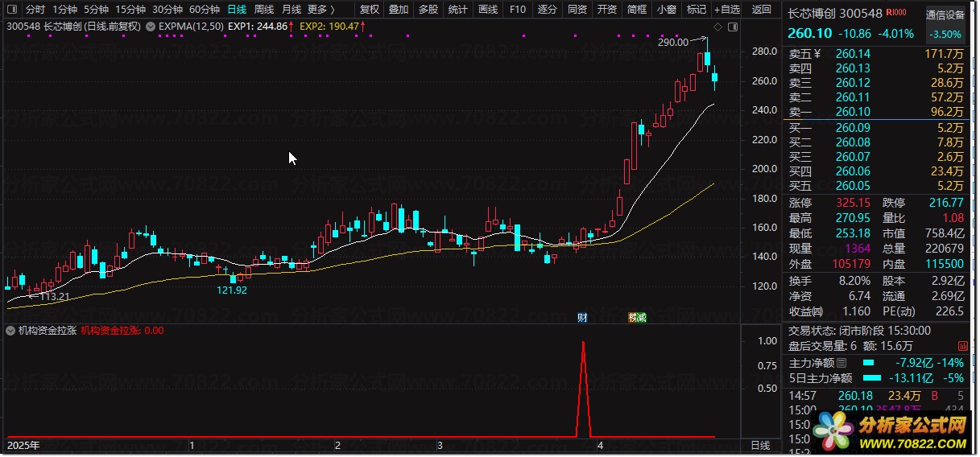The height and width of the screenshot is (457, 980).
Task: Switch to 月线 monthly chart
Action: pos(291,10)
